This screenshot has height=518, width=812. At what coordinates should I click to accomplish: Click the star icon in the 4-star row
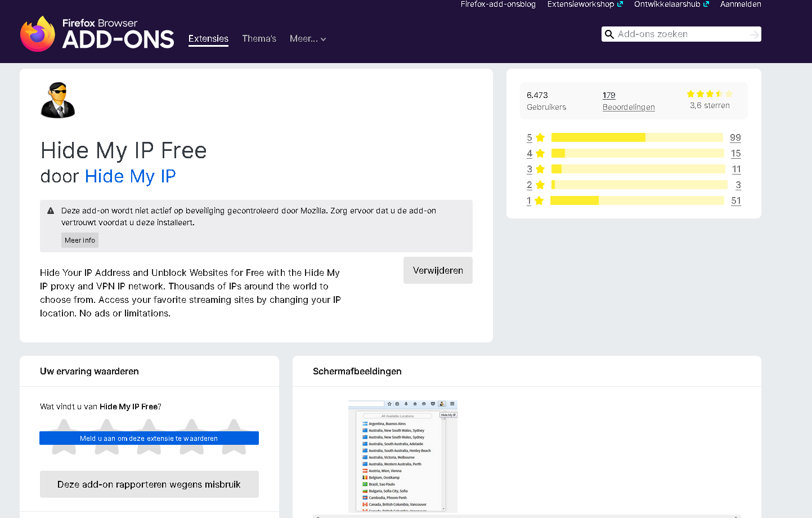(540, 153)
